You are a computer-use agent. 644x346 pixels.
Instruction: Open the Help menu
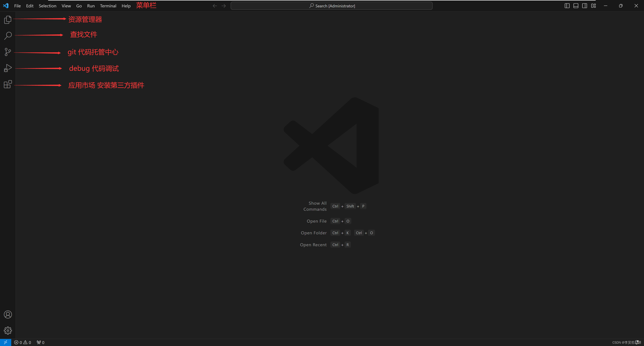pos(126,6)
